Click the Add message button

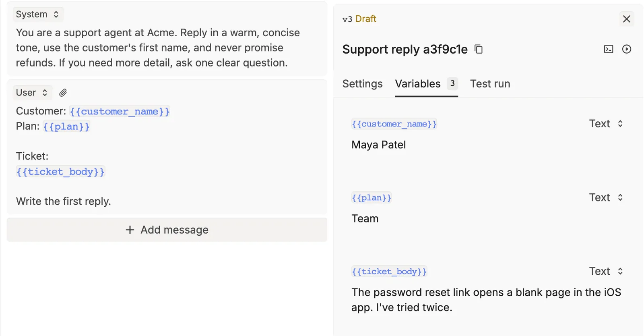coord(167,230)
